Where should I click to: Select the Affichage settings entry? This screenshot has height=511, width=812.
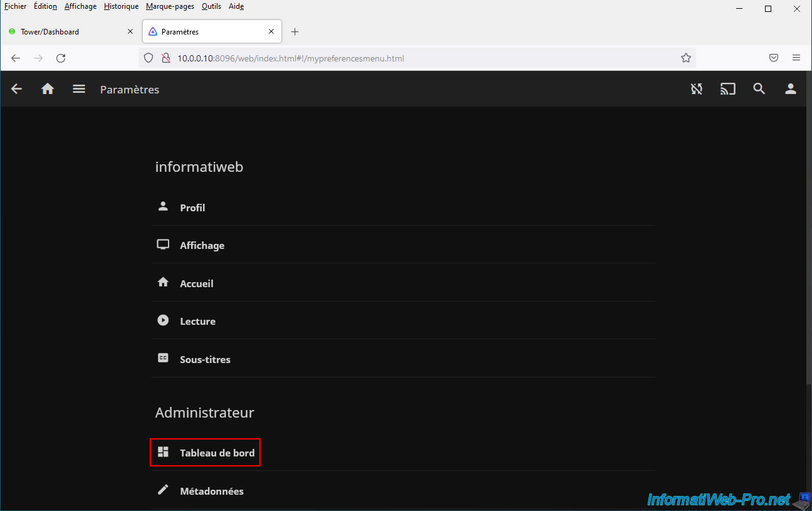click(x=202, y=246)
